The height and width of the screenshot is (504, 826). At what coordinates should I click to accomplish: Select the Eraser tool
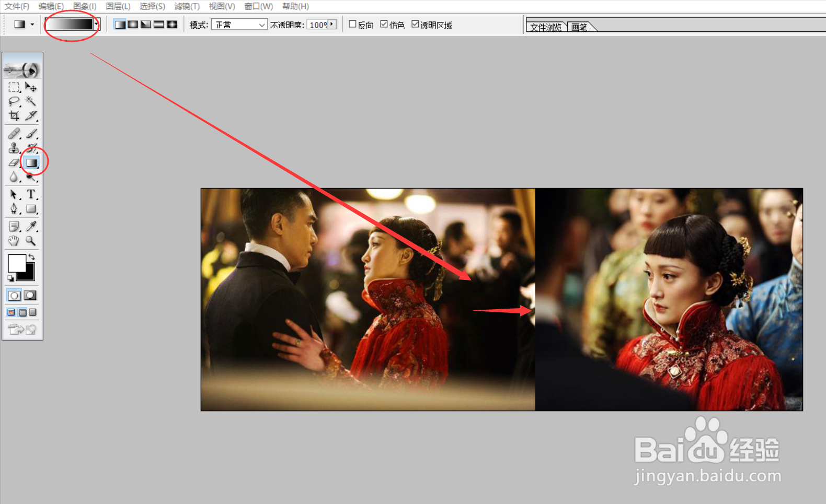point(14,163)
